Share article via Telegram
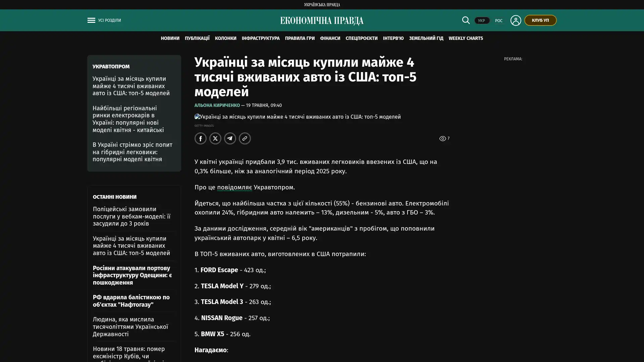This screenshot has width=644, height=362. [230, 138]
